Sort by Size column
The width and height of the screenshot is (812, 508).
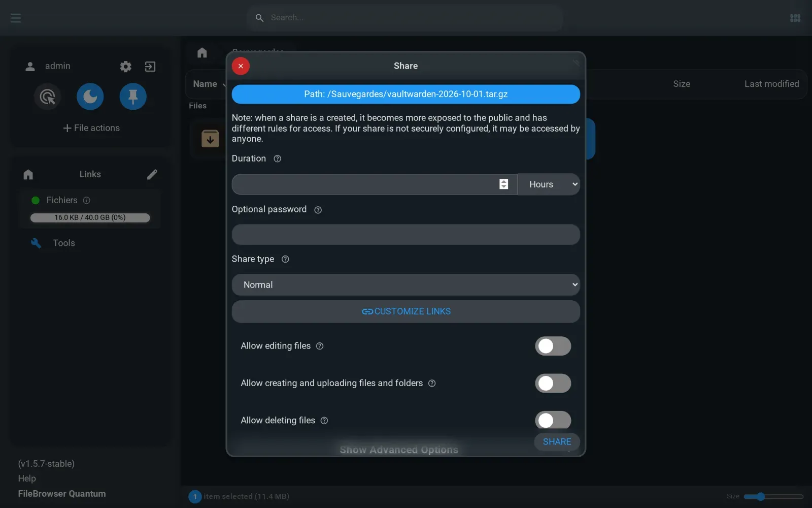(682, 84)
